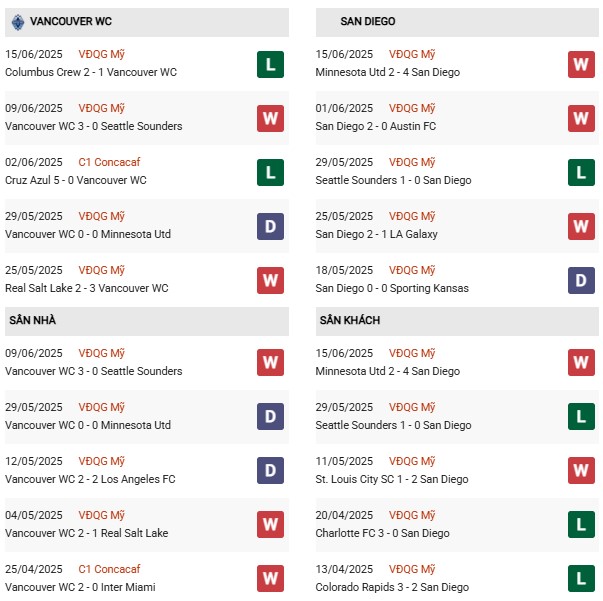Click the L badge for Colorado Rapids match
Viewport: 603px width, 601px height.
pos(581,579)
